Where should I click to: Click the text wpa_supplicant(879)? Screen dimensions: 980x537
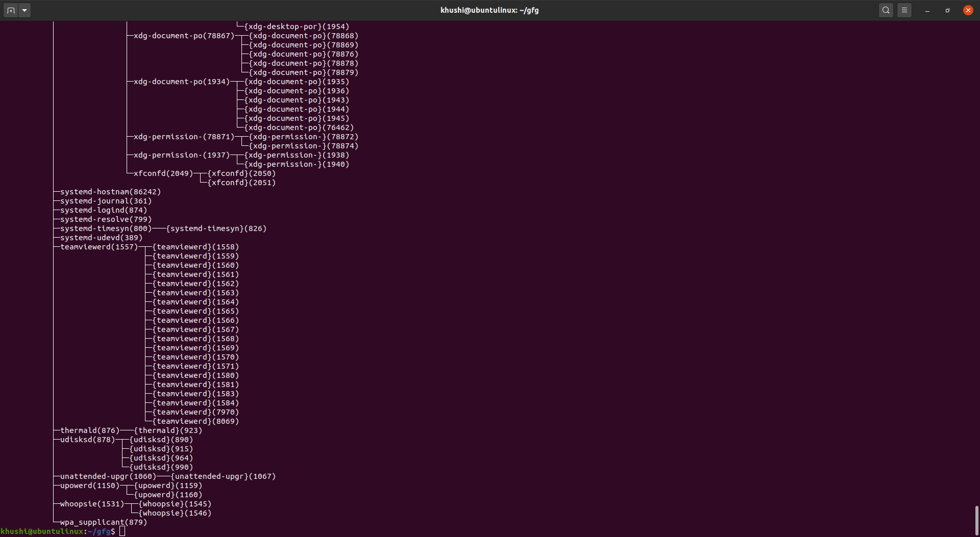pyautogui.click(x=104, y=522)
